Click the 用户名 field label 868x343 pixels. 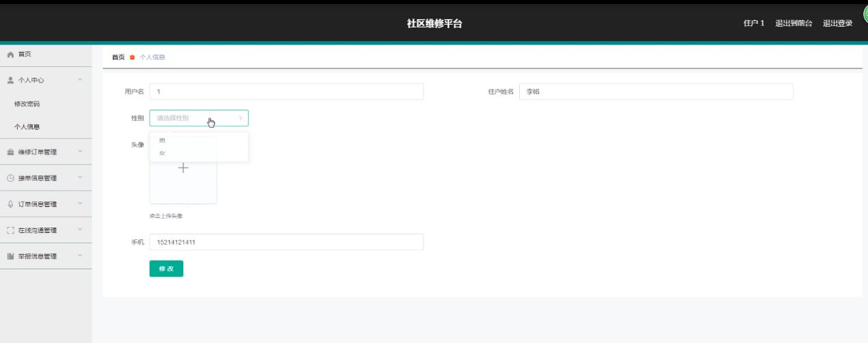pos(134,92)
